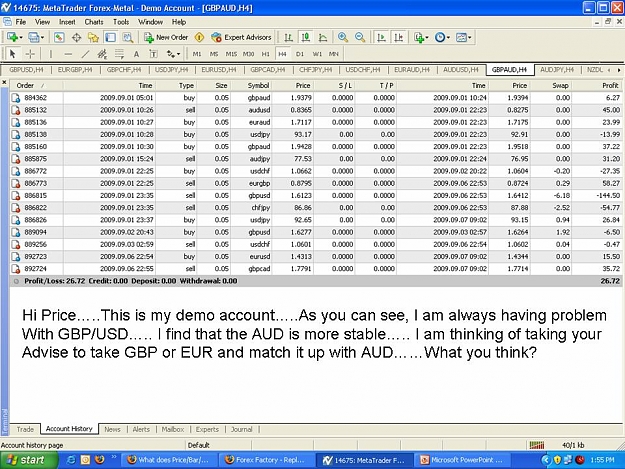Close the terminal panel with X
This screenshot has width=625, height=469.
[x=4, y=82]
